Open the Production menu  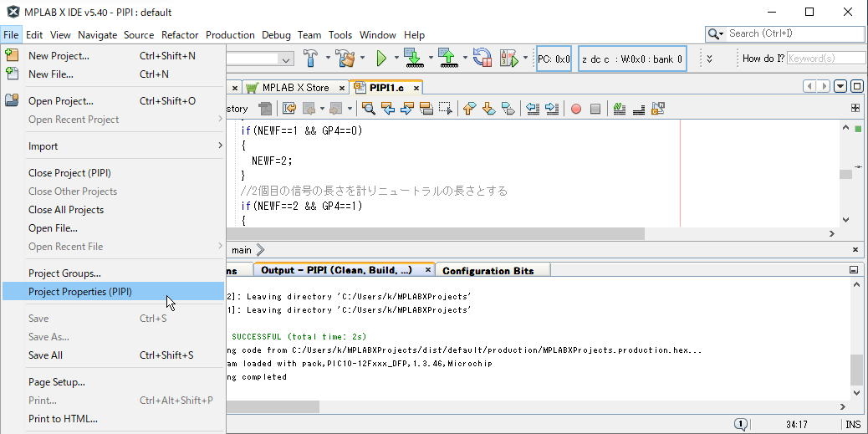pos(230,35)
